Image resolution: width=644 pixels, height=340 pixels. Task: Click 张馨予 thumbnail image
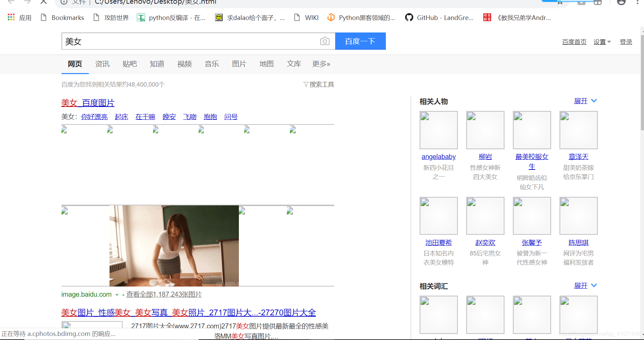coord(532,216)
